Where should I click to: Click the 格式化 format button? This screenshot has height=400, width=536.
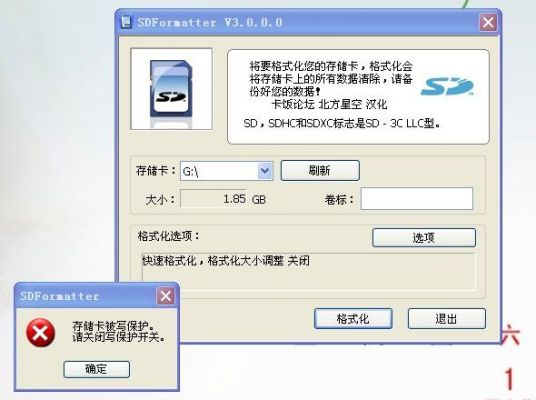pyautogui.click(x=353, y=319)
